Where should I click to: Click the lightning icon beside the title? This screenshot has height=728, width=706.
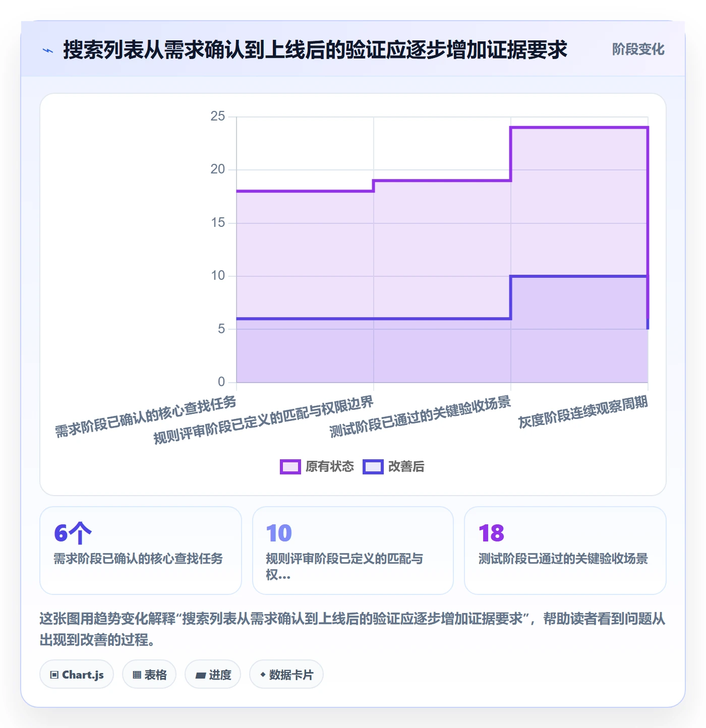tap(48, 50)
